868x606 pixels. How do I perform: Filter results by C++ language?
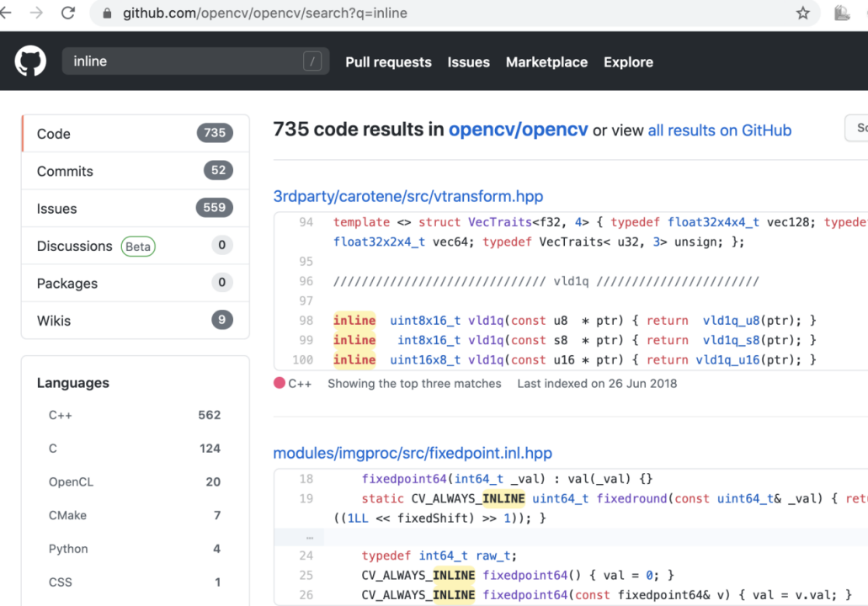coord(135,415)
